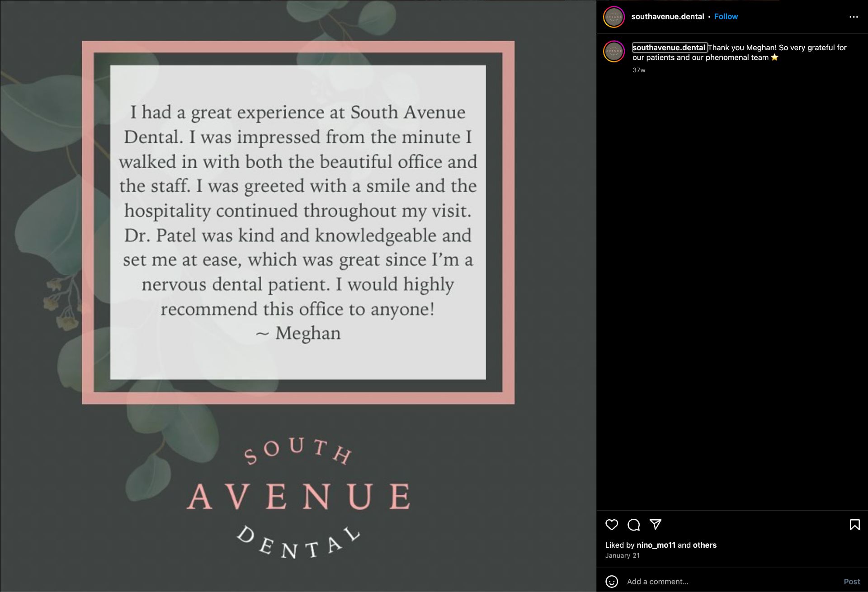Like the post with the heart icon
The image size is (868, 592).
[612, 525]
